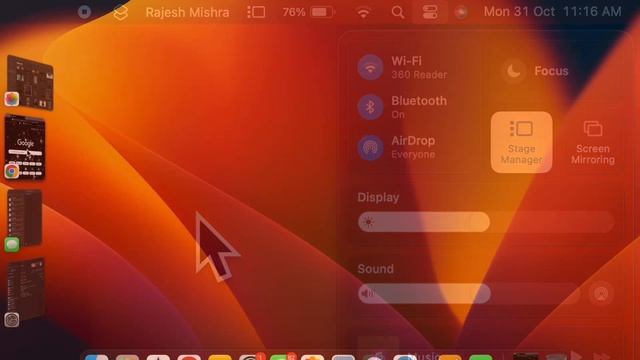Toggle the Focus moon button

(514, 71)
